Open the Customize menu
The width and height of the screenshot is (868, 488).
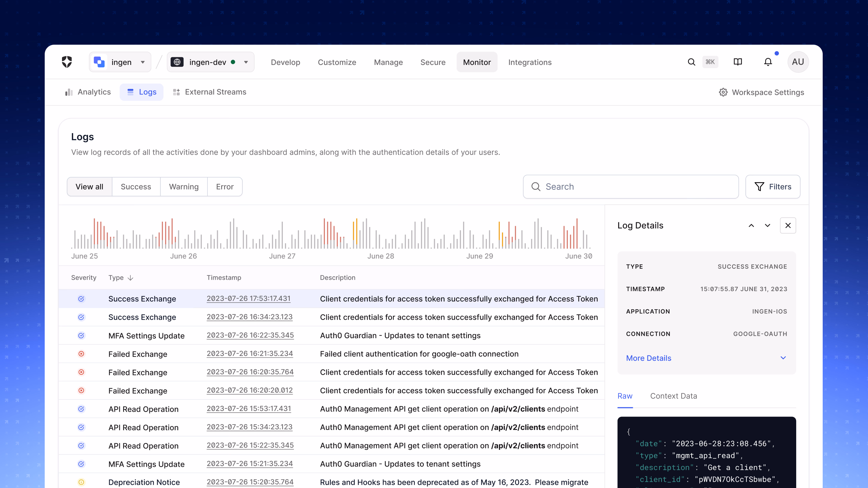click(x=337, y=62)
